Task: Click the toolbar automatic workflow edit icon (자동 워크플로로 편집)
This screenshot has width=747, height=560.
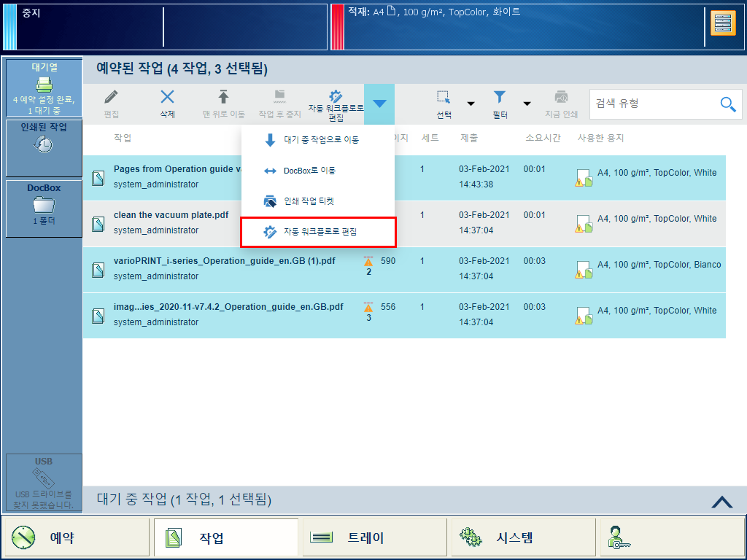Action: [336, 96]
